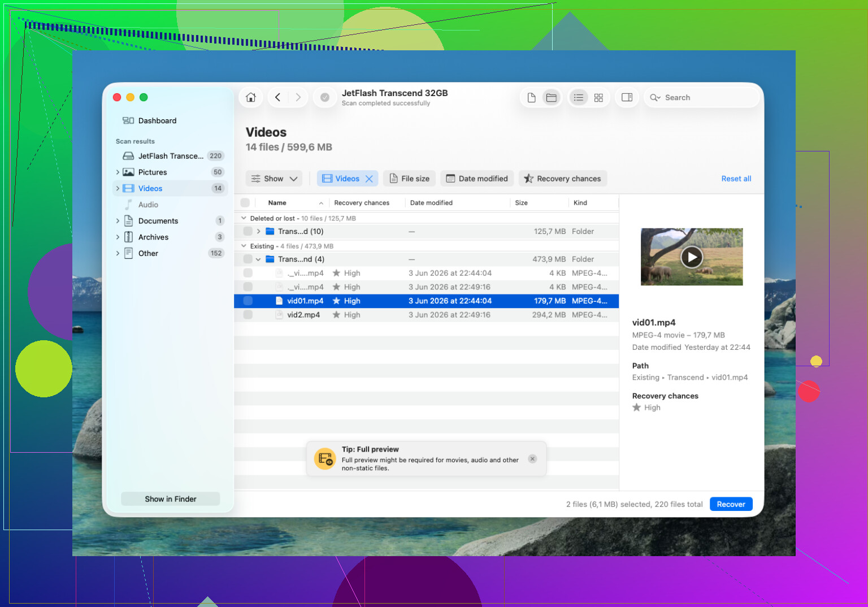Viewport: 868px width, 607px height.
Task: Click the 294,2 MB size cell
Action: click(x=549, y=315)
